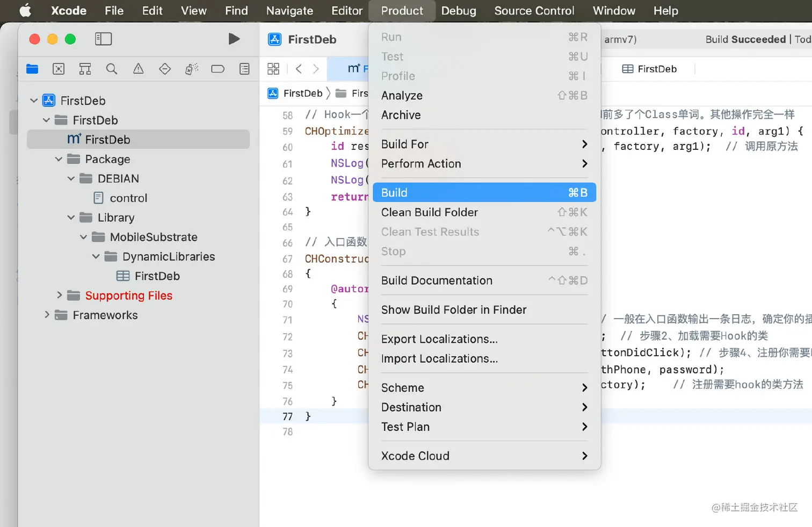Open the Perform Action submenu
This screenshot has height=527, width=812.
coord(484,163)
